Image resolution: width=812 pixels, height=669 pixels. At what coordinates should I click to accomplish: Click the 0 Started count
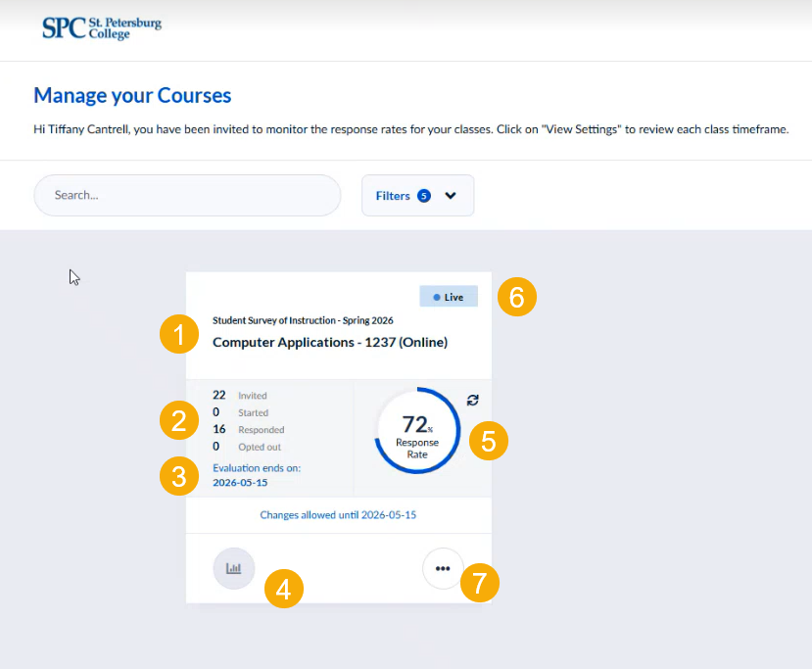coord(240,412)
